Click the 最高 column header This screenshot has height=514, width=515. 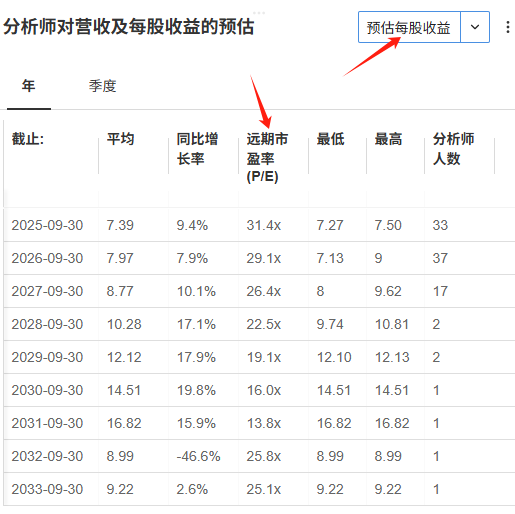tap(388, 139)
